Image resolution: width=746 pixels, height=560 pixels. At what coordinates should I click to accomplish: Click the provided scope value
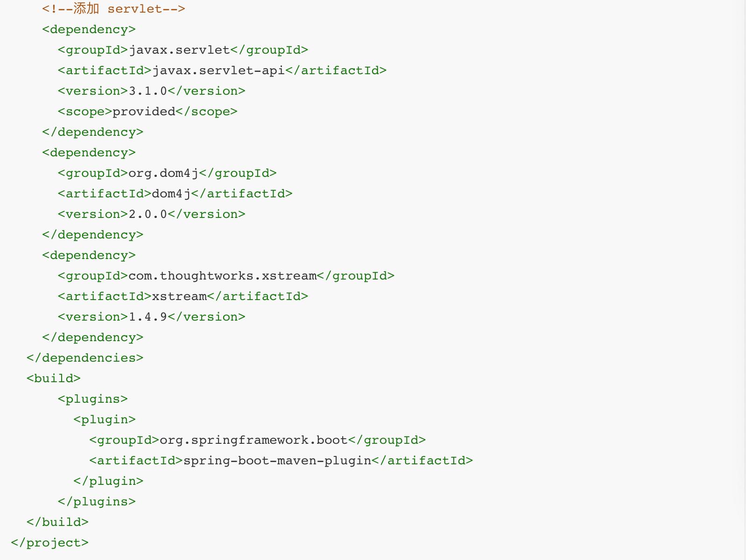(144, 112)
